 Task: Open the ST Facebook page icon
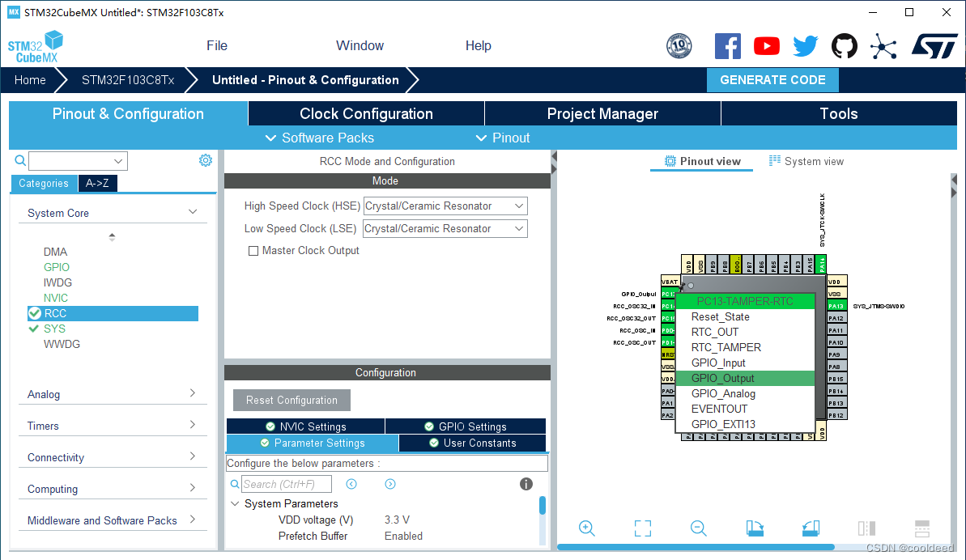(728, 46)
